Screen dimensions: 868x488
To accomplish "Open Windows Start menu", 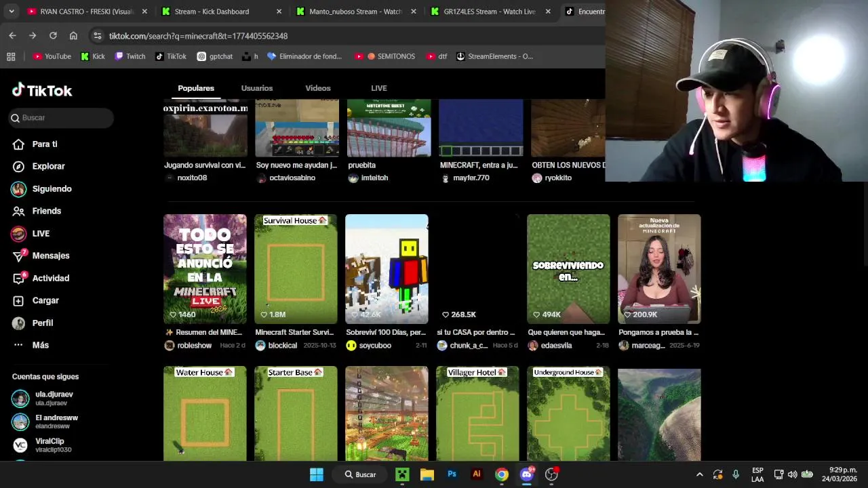I will point(317,474).
